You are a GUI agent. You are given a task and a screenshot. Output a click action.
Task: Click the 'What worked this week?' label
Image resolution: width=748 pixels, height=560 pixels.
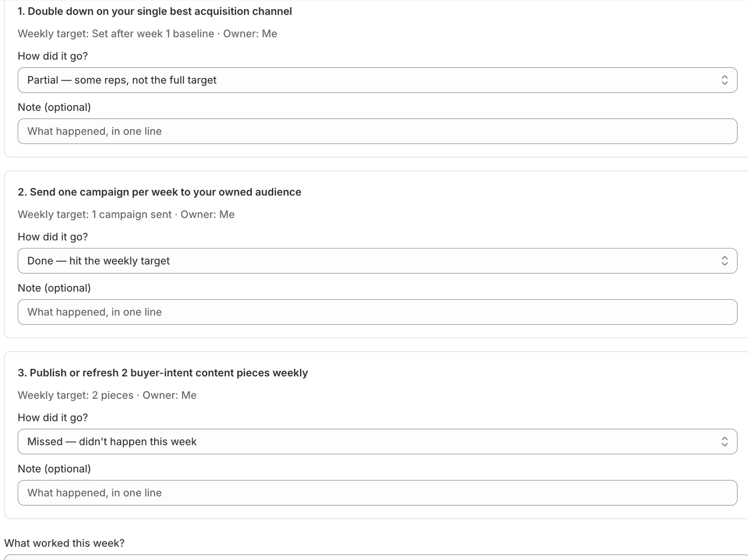point(65,543)
